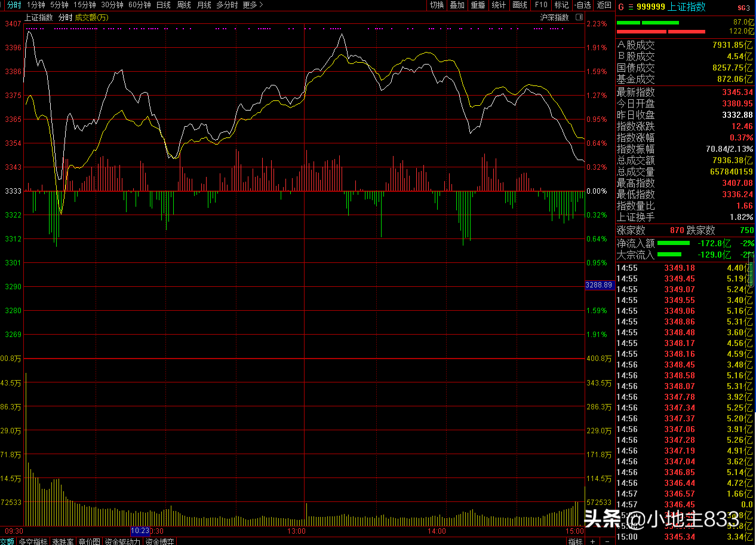The width and height of the screenshot is (756, 545).
Task: Click the 统计 statistics button
Action: pyautogui.click(x=498, y=5)
